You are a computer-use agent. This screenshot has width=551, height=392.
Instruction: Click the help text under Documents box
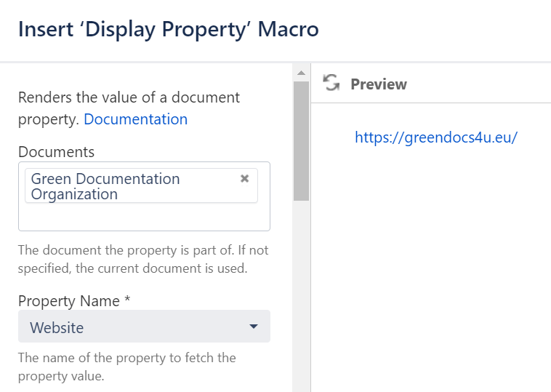point(142,259)
